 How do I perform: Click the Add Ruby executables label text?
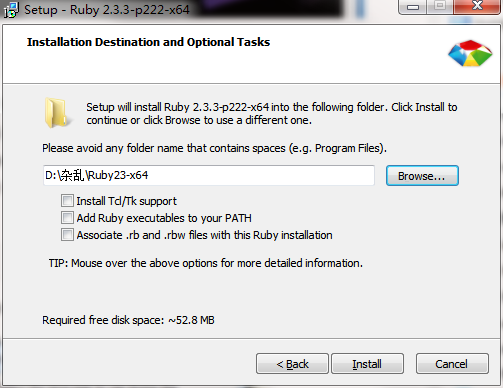[164, 218]
